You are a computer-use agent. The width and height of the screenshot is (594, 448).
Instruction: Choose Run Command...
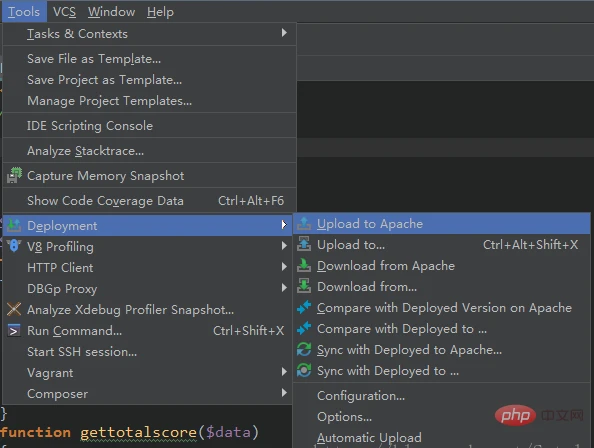148,331
